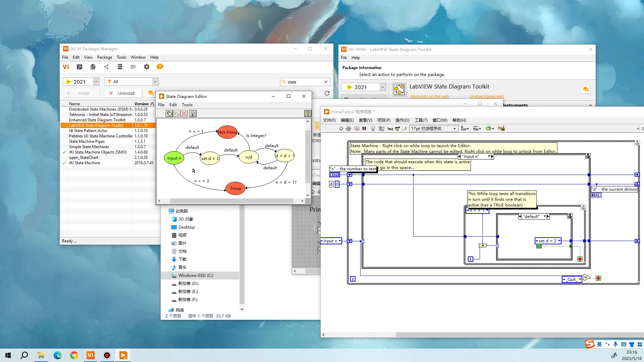
Task: Click the Uninstall button
Action: [x=123, y=93]
